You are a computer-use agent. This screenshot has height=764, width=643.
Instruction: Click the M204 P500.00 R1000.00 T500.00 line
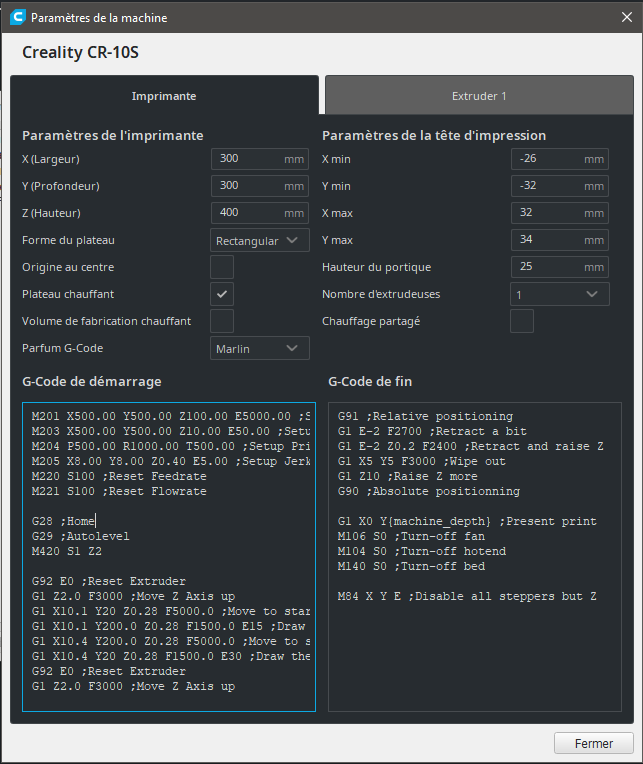[171, 446]
